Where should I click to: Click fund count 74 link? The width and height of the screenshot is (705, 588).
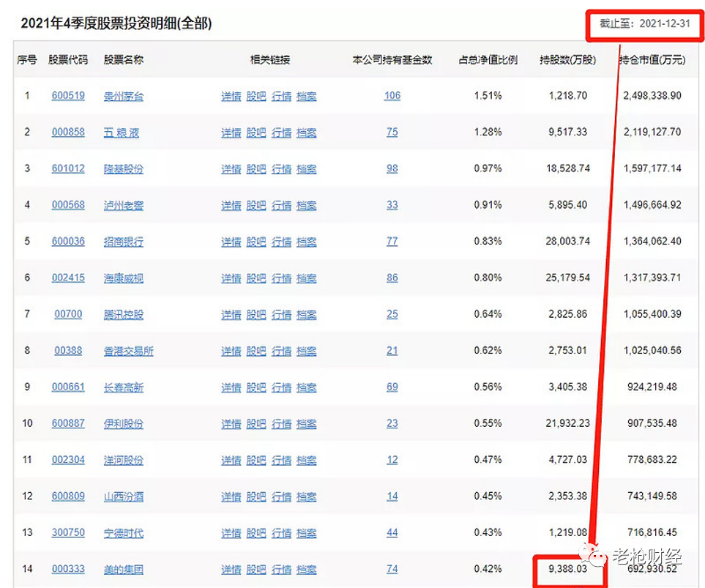(392, 570)
